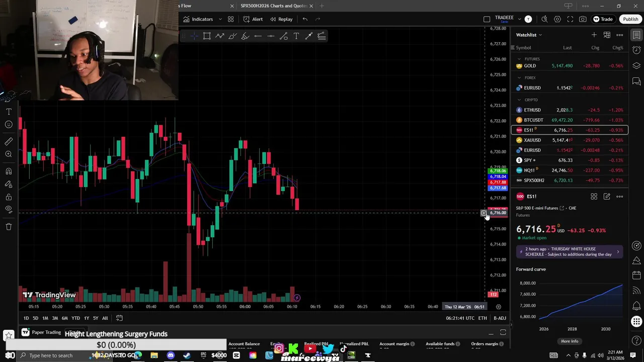This screenshot has height=362, width=644.
Task: Select the YTD time range
Action: point(75,318)
